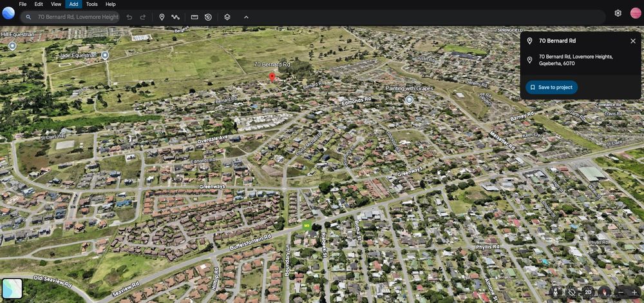Click the Add placemark pin icon
Image resolution: width=644 pixels, height=303 pixels.
(162, 17)
